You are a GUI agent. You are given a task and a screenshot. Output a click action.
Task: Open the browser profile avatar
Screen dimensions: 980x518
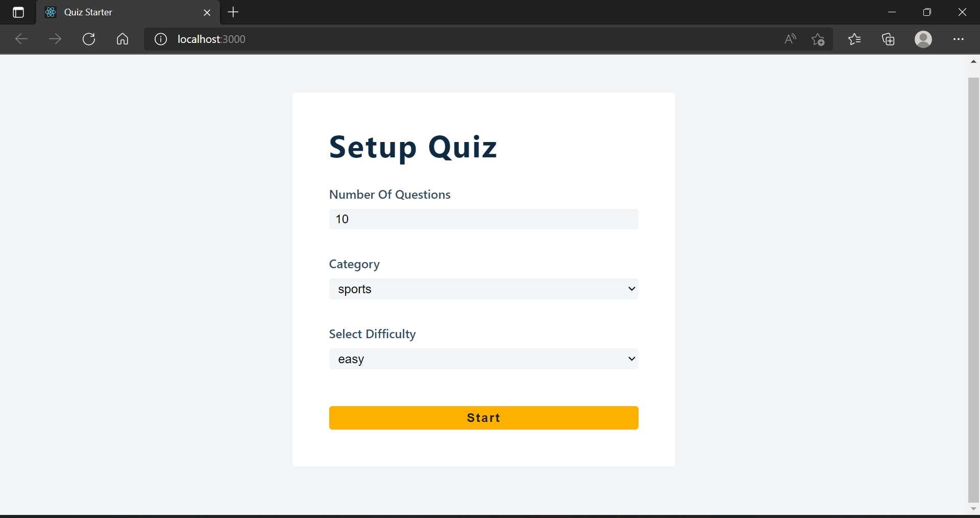click(923, 39)
